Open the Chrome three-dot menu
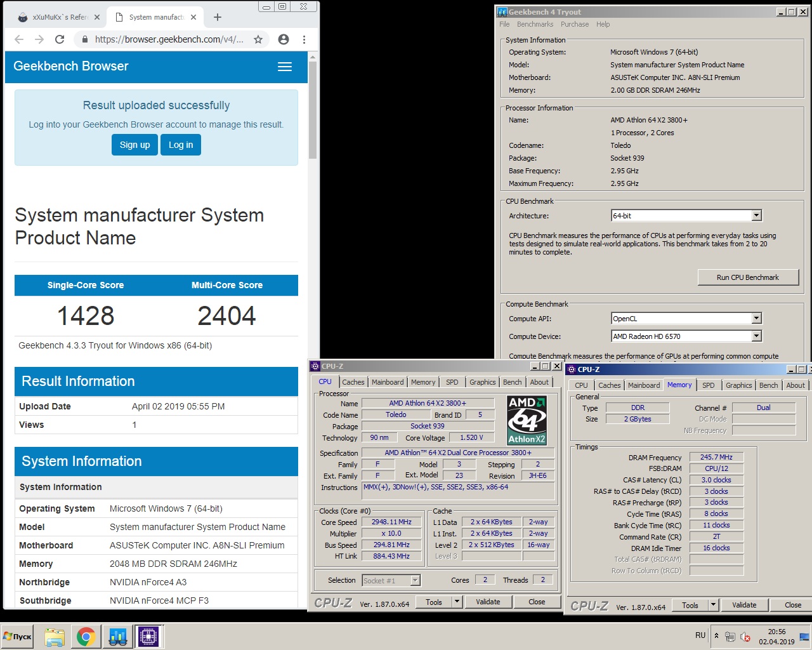Image resolution: width=812 pixels, height=650 pixels. [304, 39]
